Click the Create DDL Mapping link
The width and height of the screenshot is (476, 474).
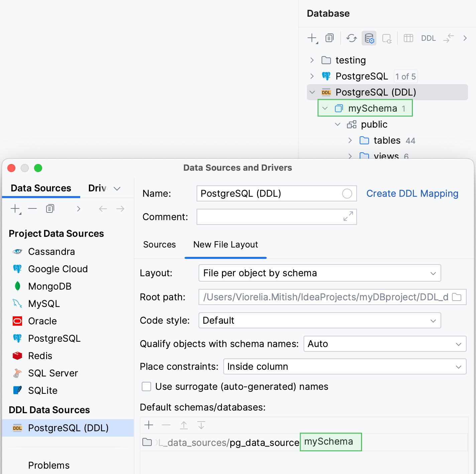point(412,193)
